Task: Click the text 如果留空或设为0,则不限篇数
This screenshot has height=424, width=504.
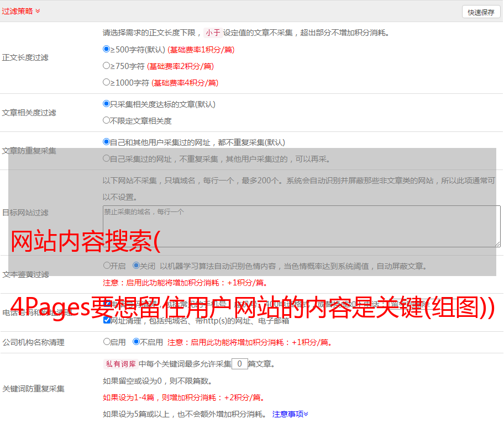Action: pos(158,381)
